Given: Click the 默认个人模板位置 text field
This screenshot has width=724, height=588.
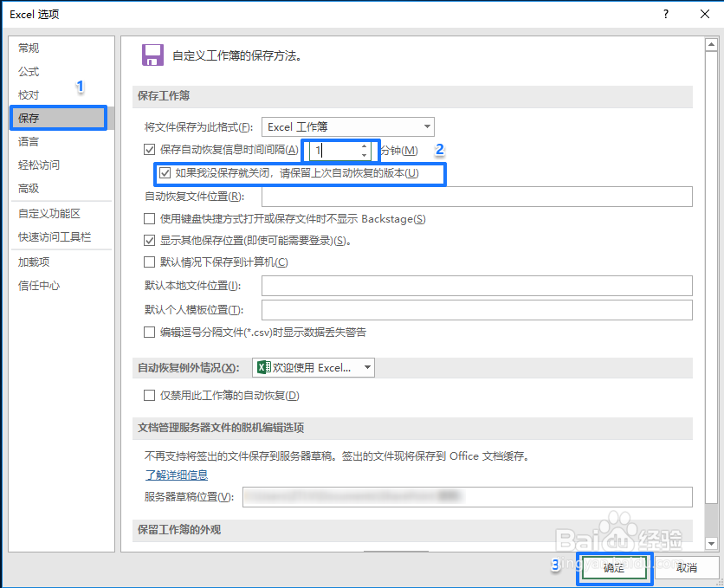Looking at the screenshot, I should 477,310.
